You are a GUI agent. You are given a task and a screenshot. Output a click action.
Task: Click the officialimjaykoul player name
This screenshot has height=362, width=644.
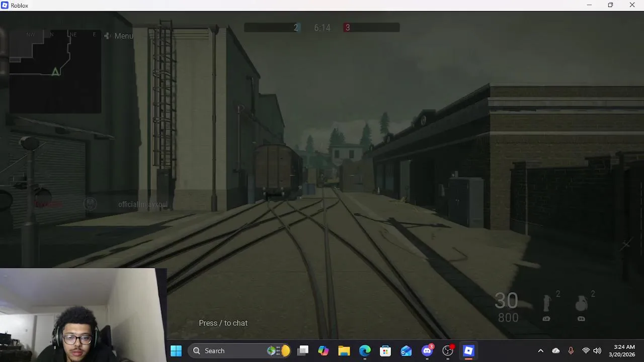(143, 204)
